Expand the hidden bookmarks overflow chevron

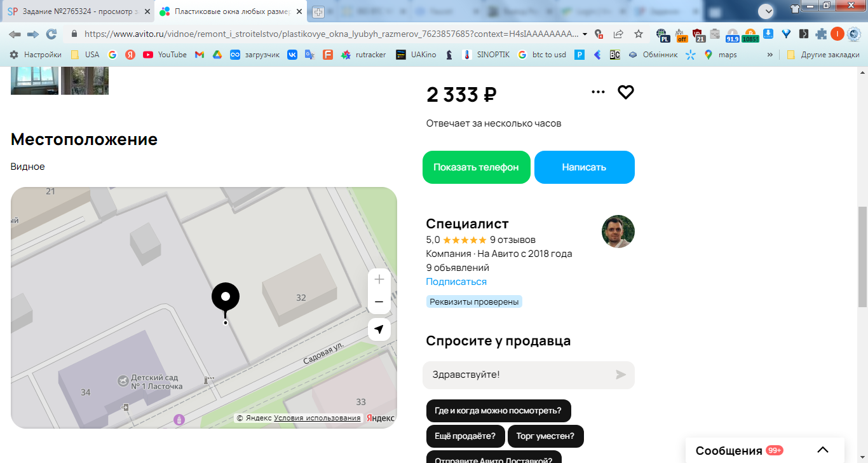(770, 55)
